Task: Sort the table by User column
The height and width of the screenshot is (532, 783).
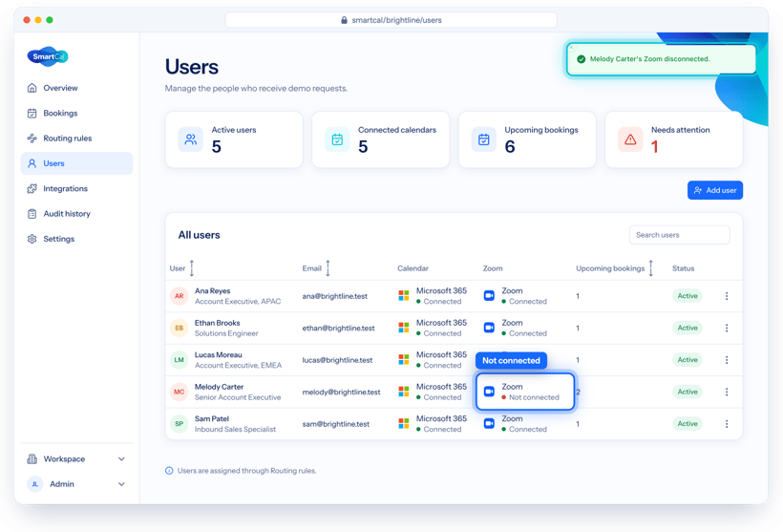Action: 192,268
